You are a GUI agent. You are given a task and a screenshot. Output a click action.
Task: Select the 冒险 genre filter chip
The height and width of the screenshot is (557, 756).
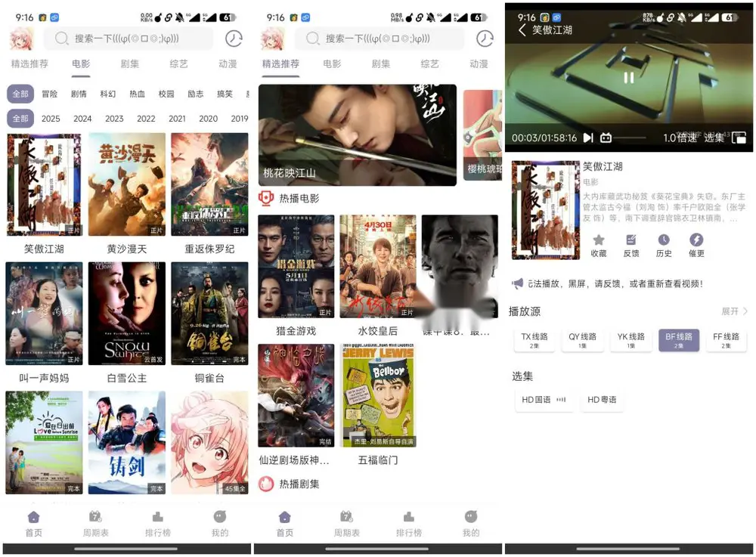click(50, 94)
